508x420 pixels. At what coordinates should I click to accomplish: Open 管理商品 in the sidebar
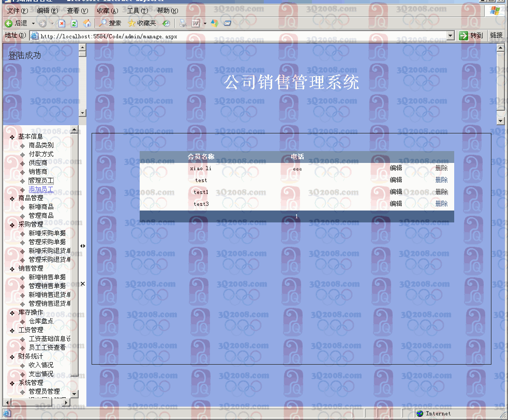(41, 216)
